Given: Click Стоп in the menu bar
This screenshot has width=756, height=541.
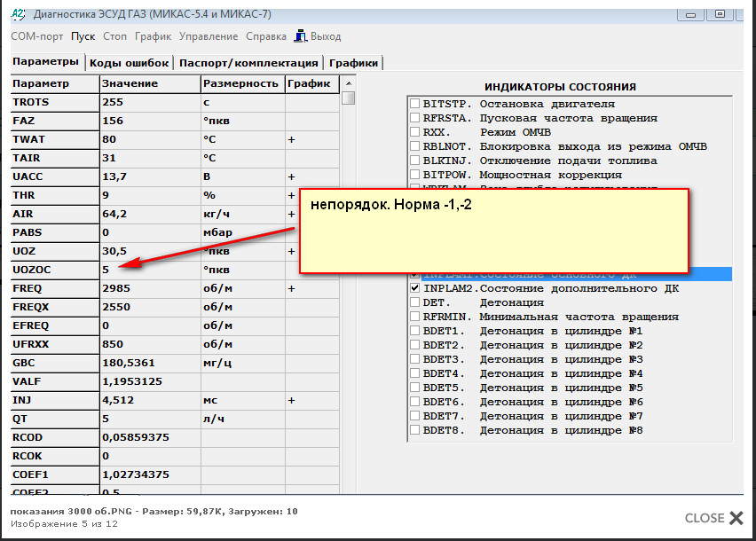Looking at the screenshot, I should (114, 36).
